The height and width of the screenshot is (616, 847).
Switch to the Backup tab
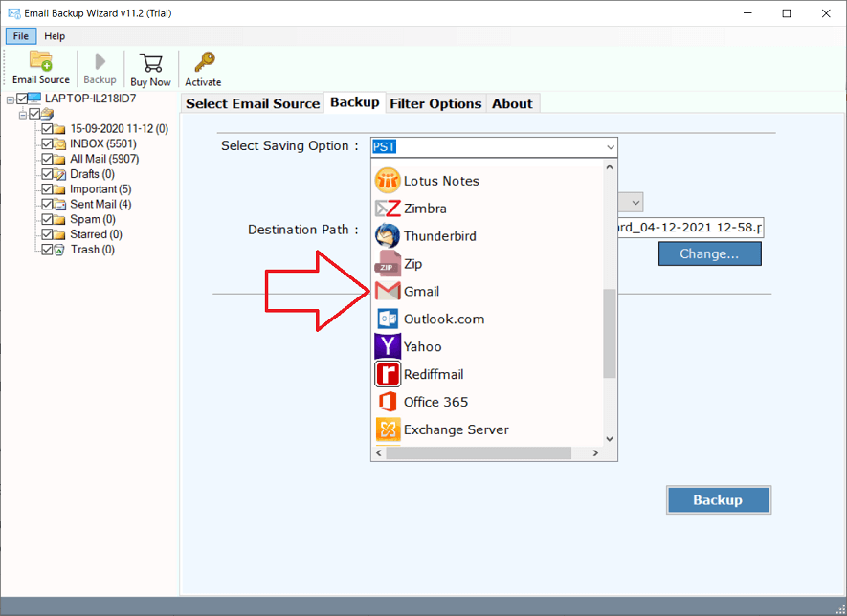point(354,102)
